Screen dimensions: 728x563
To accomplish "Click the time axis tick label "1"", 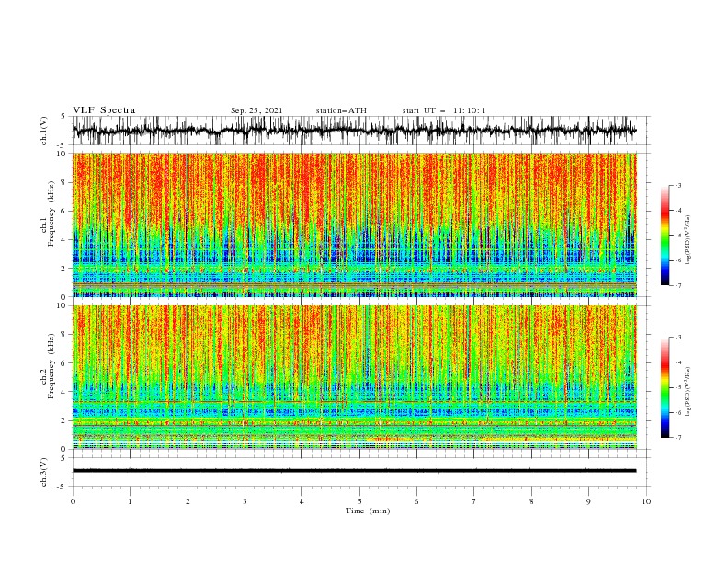I will click(130, 501).
